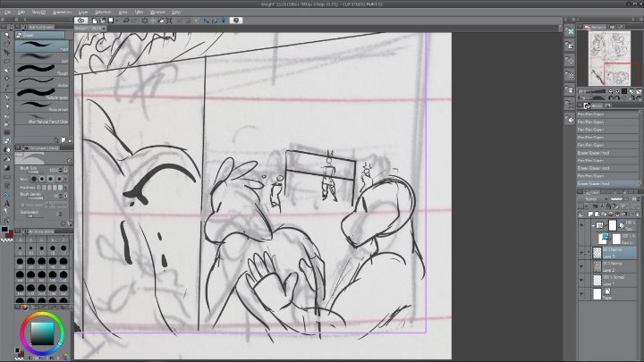The image size is (644, 362).
Task: Close the open canvas document tab
Action: pos(104,29)
